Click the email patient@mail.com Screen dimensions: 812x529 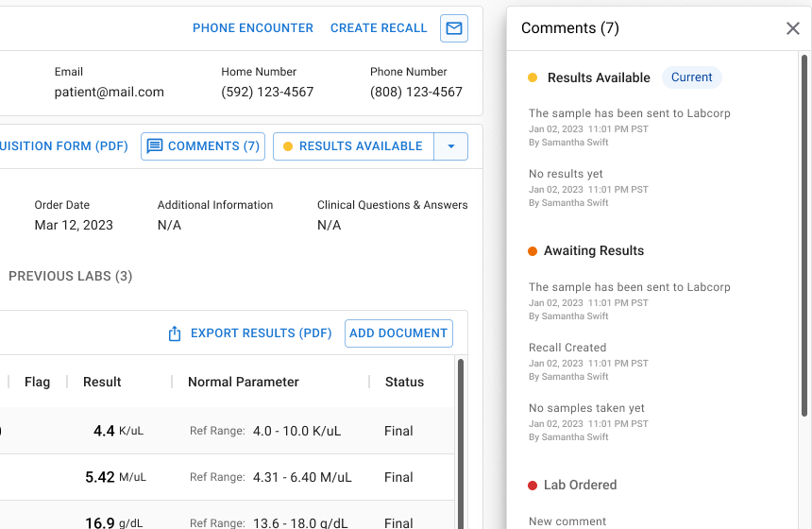coord(110,93)
